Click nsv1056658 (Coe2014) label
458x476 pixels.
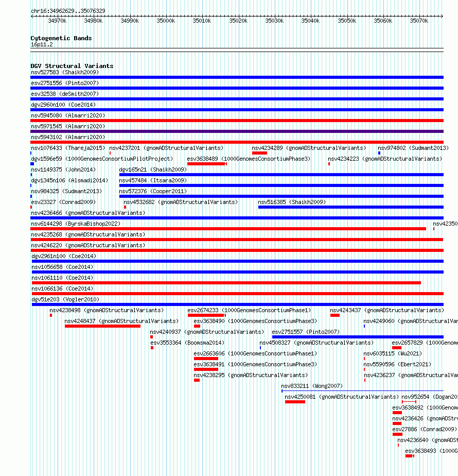(x=62, y=267)
